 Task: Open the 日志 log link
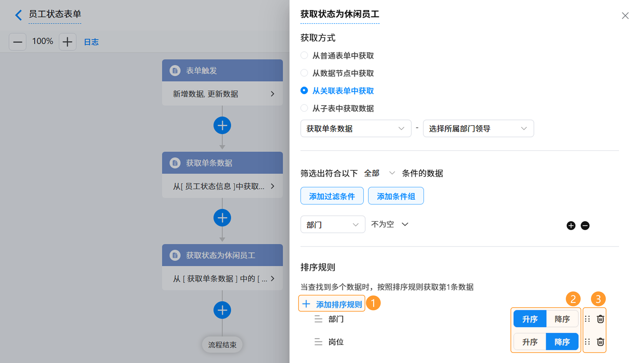point(91,42)
